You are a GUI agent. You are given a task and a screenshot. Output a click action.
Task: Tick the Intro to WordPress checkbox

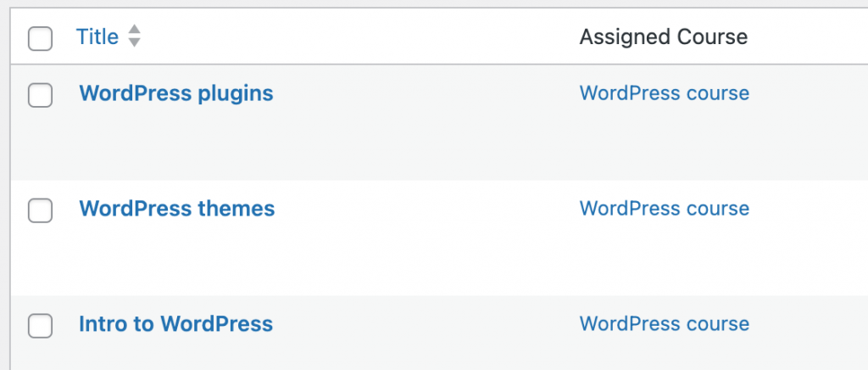pos(40,325)
